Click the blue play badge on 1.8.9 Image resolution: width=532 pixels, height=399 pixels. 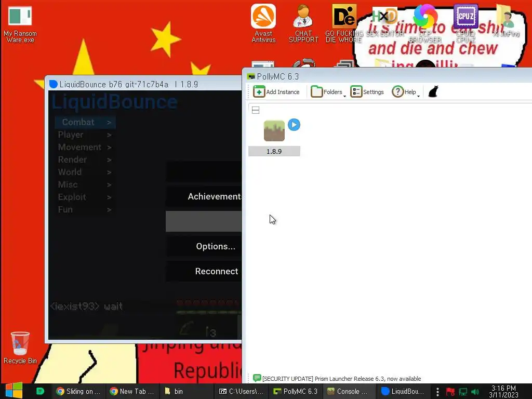click(x=294, y=125)
